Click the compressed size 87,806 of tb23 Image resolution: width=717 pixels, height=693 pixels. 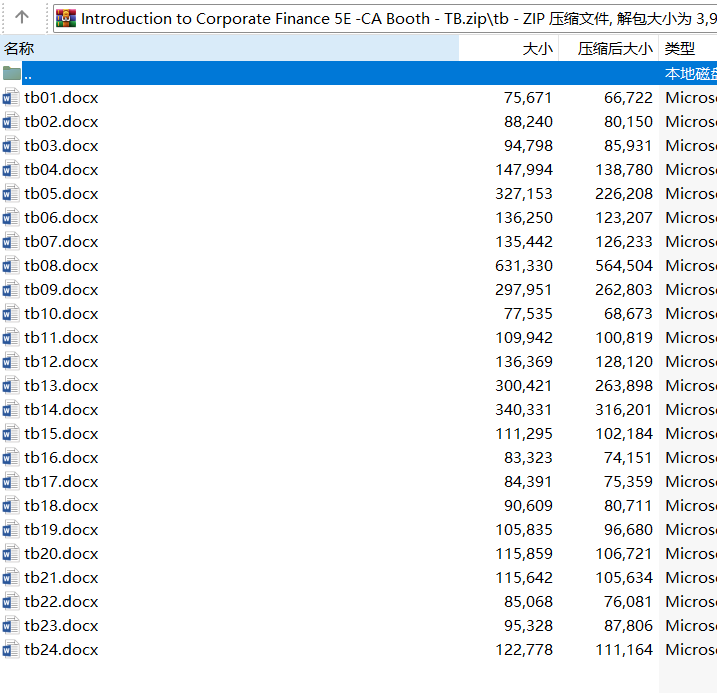point(628,626)
